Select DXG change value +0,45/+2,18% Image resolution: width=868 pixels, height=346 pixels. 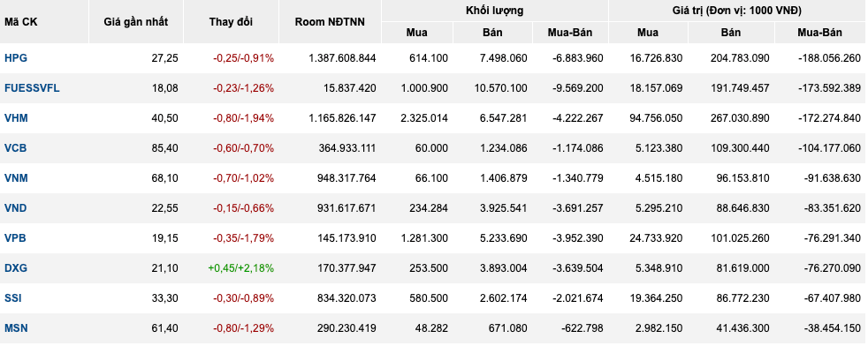pos(240,268)
